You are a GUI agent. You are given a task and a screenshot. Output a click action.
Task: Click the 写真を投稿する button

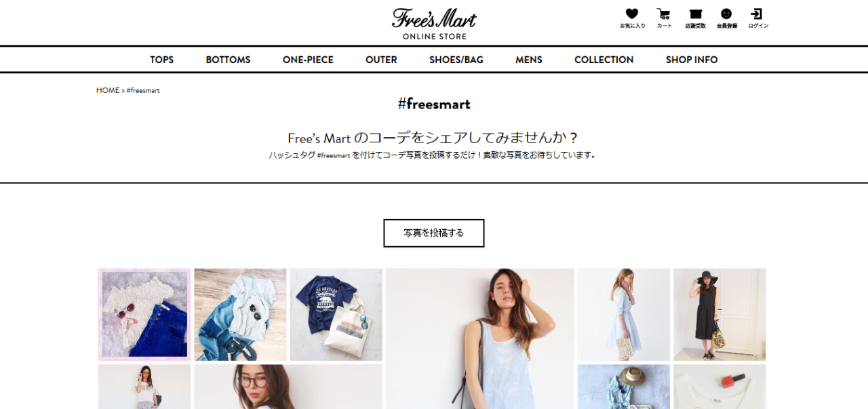tap(434, 233)
